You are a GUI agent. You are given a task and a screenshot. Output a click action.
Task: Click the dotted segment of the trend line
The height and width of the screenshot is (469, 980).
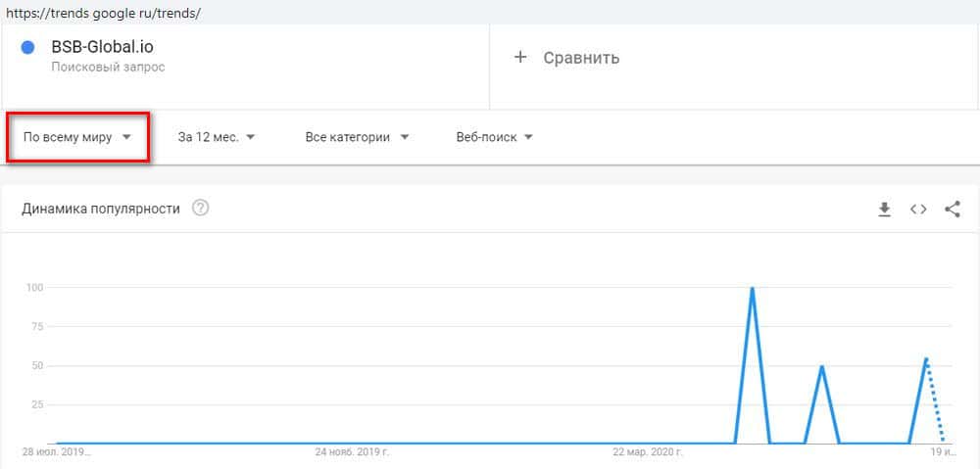click(x=934, y=401)
